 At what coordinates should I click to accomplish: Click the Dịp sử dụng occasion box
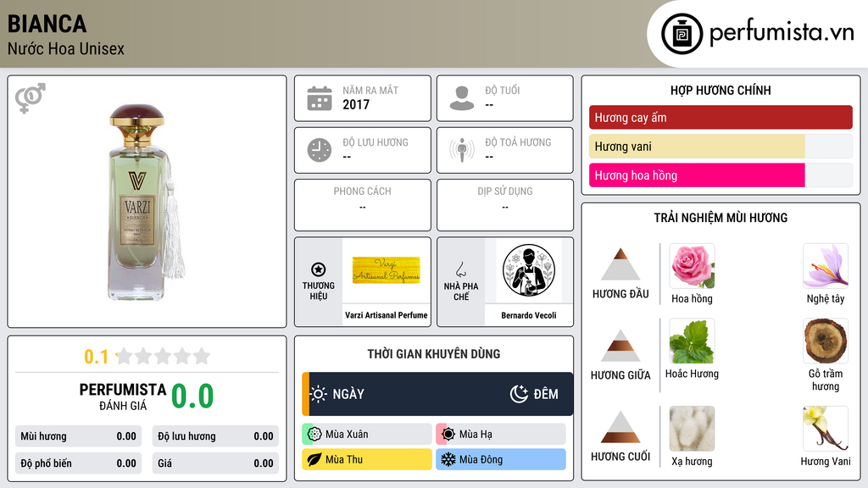tap(505, 205)
